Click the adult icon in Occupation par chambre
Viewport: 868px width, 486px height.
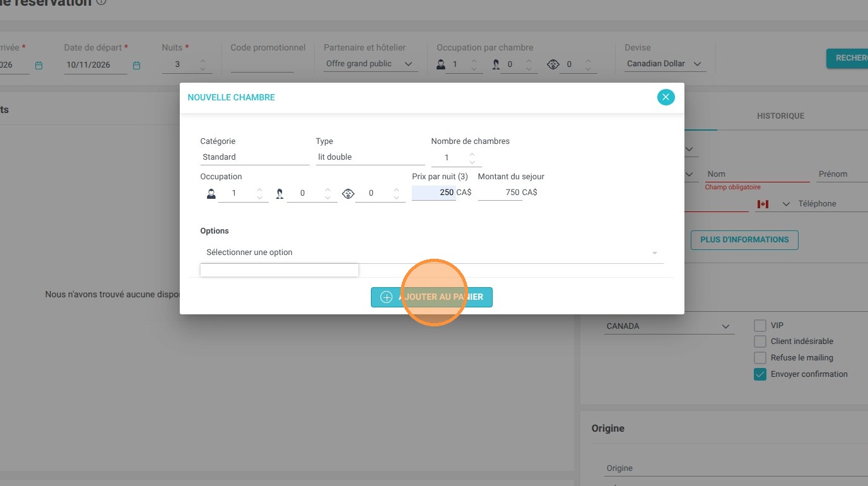441,64
